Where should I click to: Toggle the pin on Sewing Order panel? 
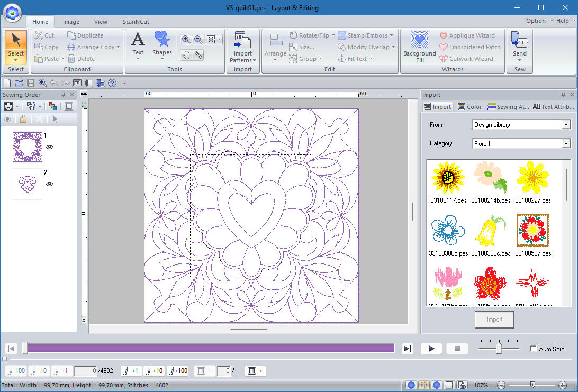[64, 95]
